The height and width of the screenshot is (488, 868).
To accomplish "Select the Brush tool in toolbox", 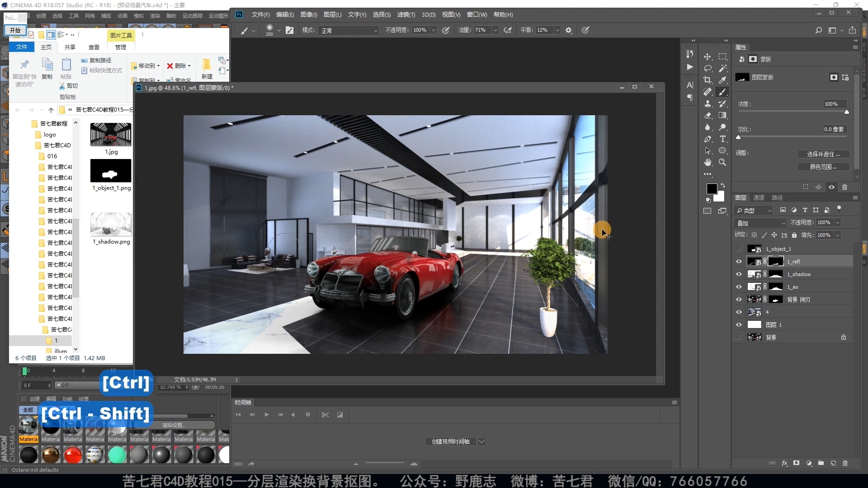I will pyautogui.click(x=722, y=92).
